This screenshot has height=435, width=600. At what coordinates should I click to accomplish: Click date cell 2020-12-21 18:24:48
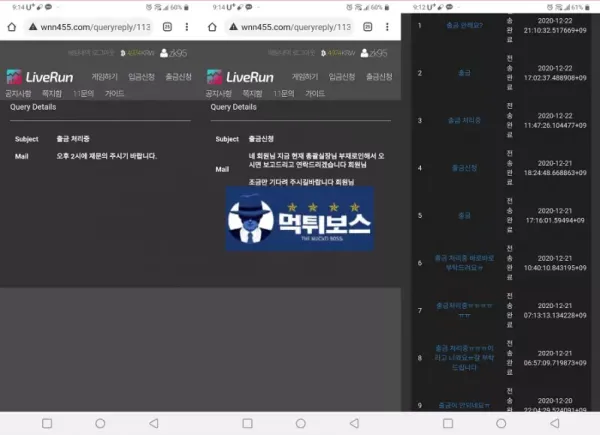555,168
